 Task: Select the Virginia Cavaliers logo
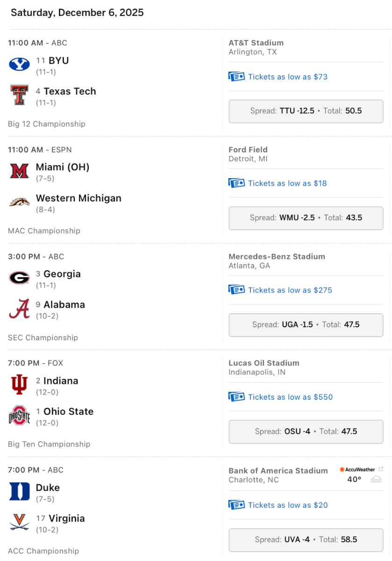(19, 522)
